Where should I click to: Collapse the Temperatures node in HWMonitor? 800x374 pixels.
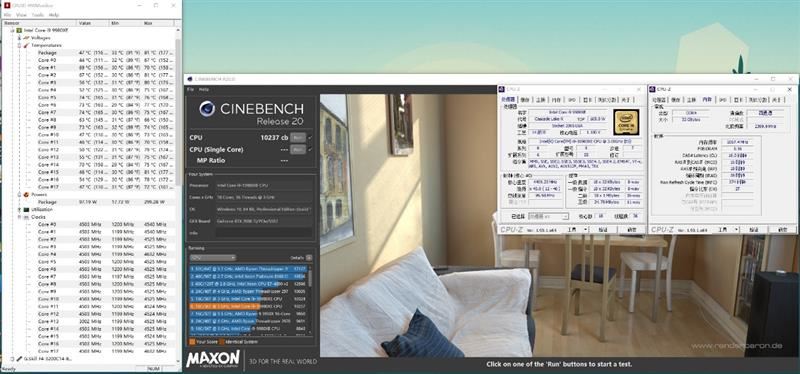(19, 45)
